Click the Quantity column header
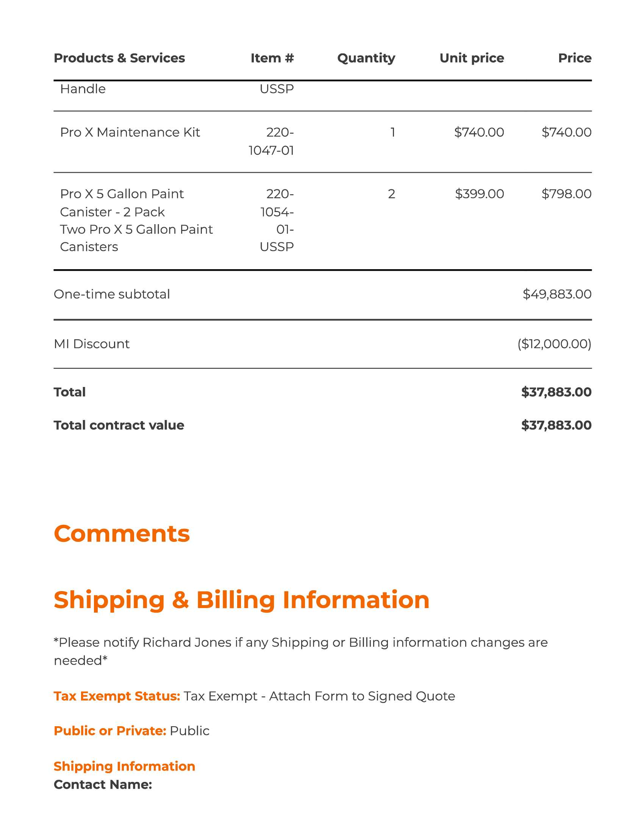The width and height of the screenshot is (644, 833). 366,58
